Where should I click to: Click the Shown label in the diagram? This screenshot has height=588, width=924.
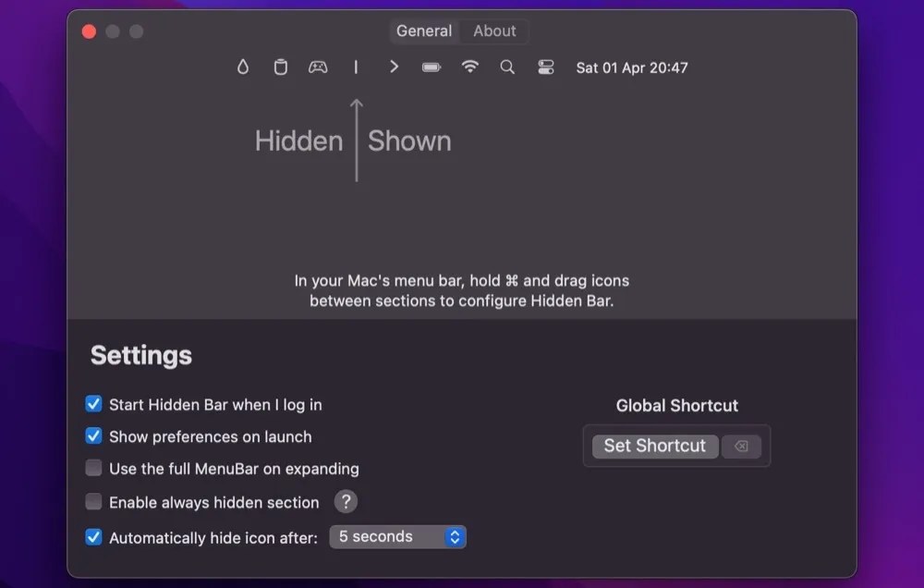coord(409,141)
